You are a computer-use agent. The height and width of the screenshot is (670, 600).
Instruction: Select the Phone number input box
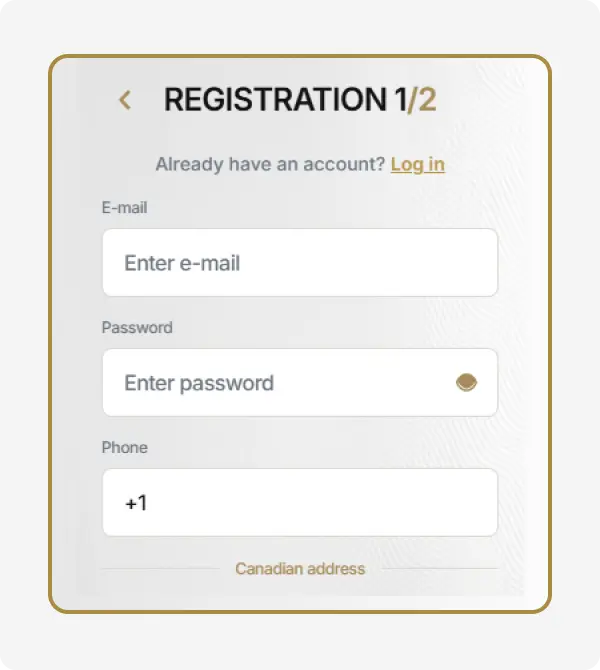[300, 503]
